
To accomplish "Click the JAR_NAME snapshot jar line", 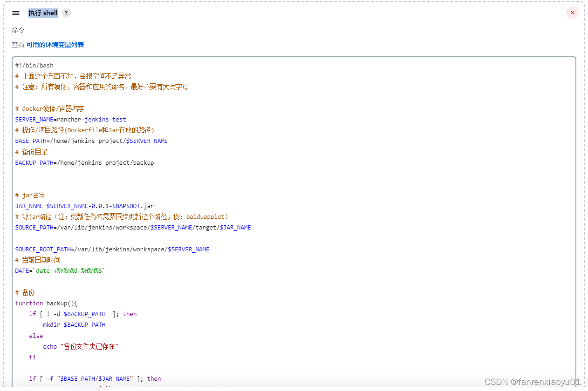I will click(84, 206).
